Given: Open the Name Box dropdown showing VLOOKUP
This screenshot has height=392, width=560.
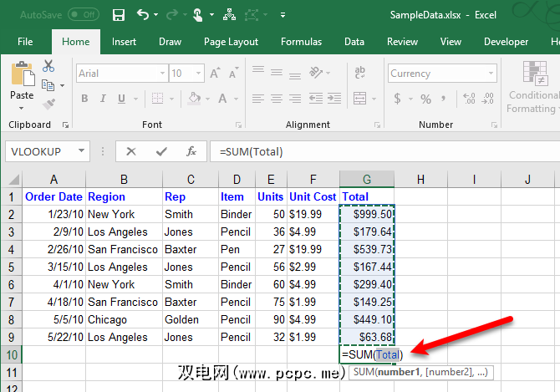Looking at the screenshot, I should 82,151.
